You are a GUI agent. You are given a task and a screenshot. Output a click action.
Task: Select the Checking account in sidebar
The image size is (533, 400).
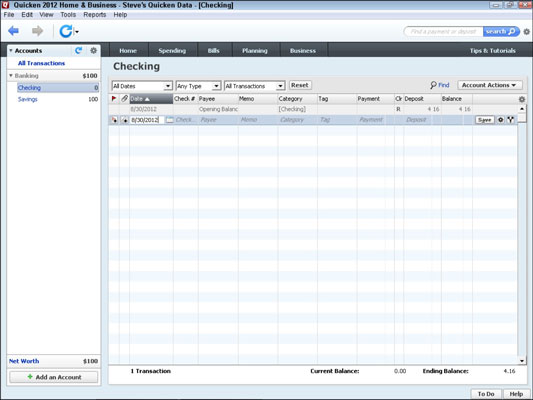pyautogui.click(x=58, y=88)
